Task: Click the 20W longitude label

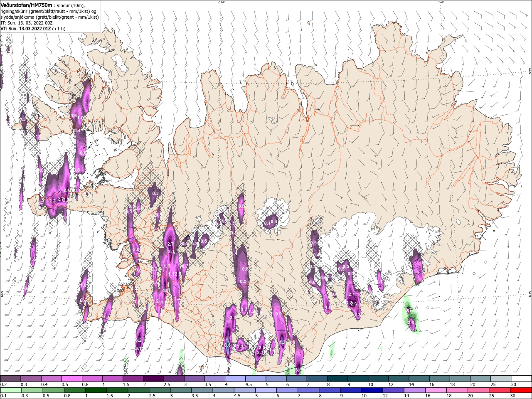Action: 221,2
